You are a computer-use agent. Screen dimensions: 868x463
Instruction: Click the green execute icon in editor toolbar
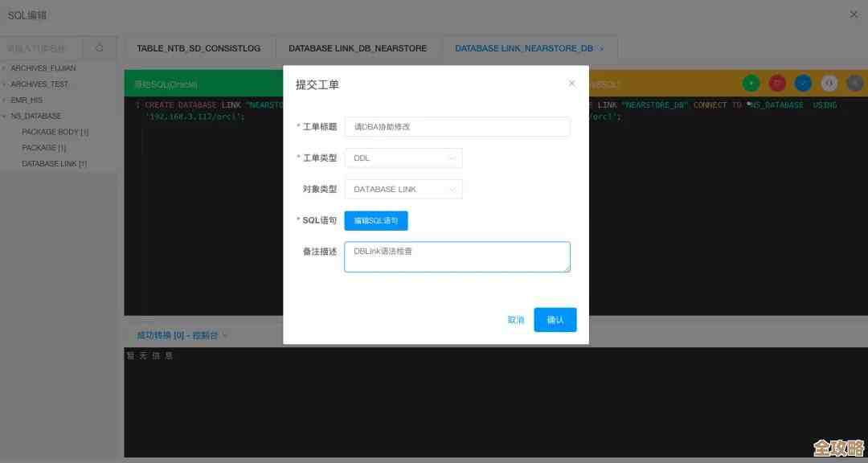[x=751, y=83]
